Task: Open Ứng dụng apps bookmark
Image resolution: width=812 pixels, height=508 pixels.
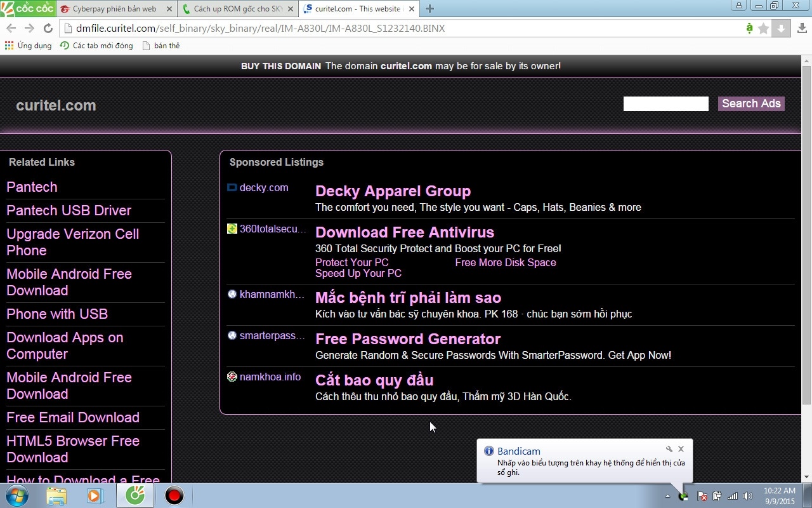Action: point(28,46)
